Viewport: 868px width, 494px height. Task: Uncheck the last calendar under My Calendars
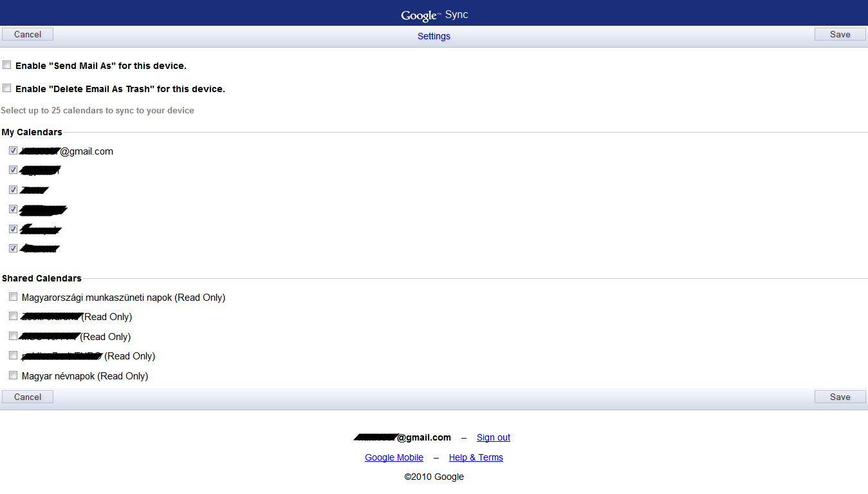click(14, 248)
